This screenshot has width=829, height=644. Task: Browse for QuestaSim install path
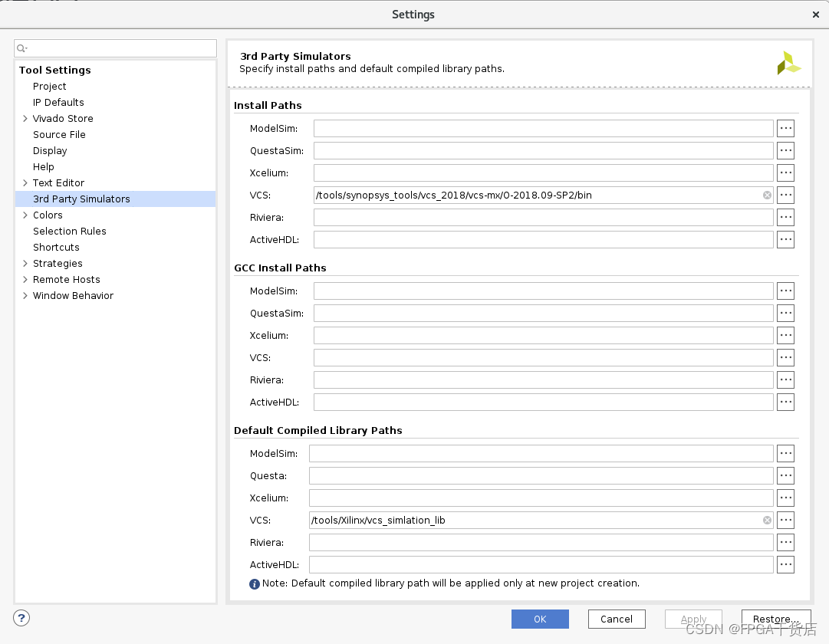785,151
